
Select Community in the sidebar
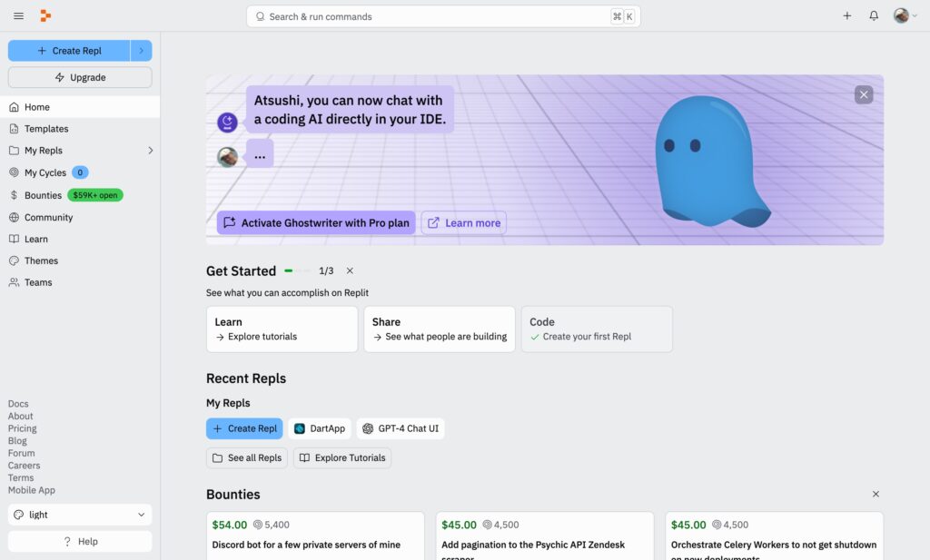point(48,218)
